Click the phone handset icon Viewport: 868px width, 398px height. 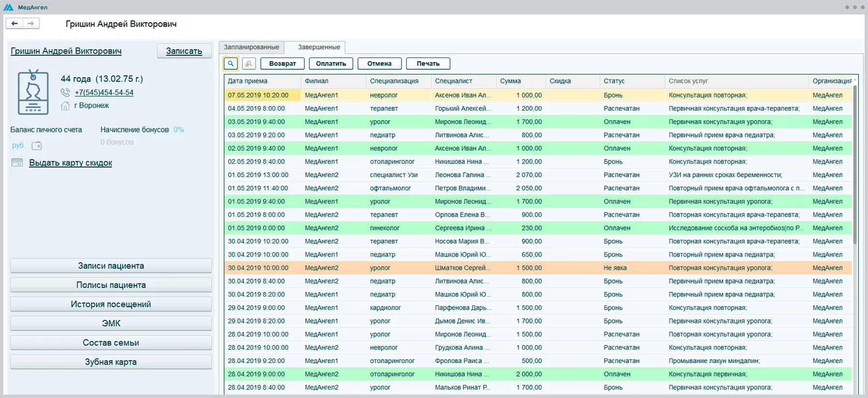coord(65,92)
